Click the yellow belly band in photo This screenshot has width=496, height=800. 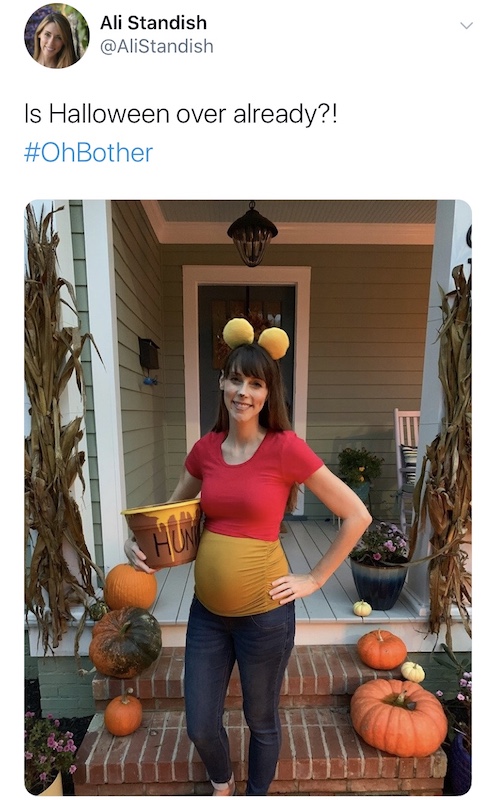241,572
